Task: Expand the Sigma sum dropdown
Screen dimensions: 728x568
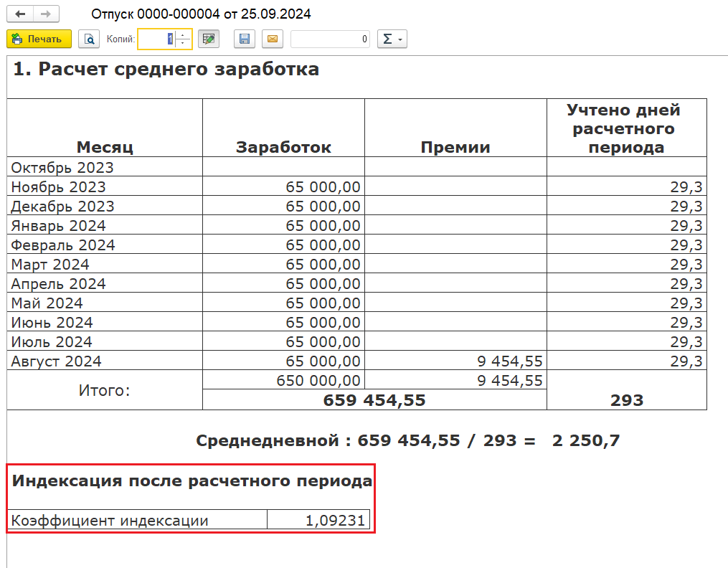Action: coord(392,39)
